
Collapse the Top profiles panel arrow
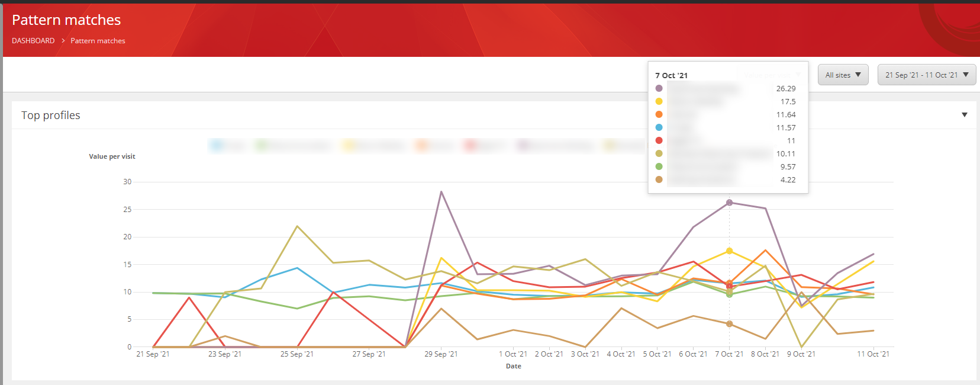[964, 115]
